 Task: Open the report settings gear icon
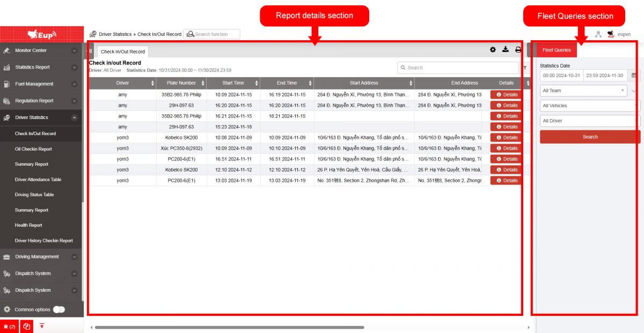pyautogui.click(x=493, y=50)
